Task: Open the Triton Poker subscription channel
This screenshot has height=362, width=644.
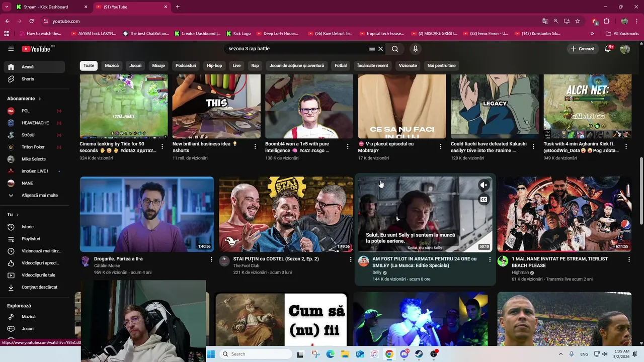Action: point(34,147)
